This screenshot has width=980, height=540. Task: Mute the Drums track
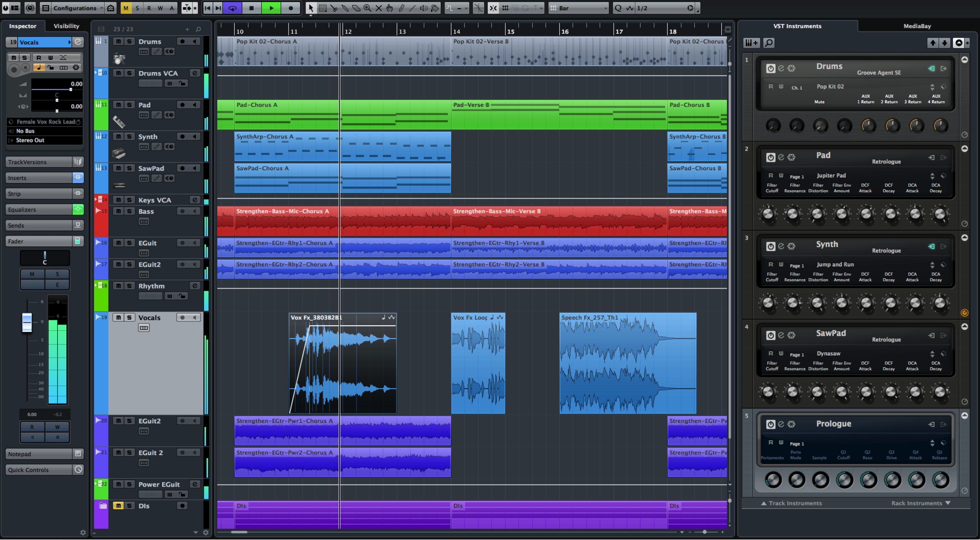pyautogui.click(x=118, y=42)
